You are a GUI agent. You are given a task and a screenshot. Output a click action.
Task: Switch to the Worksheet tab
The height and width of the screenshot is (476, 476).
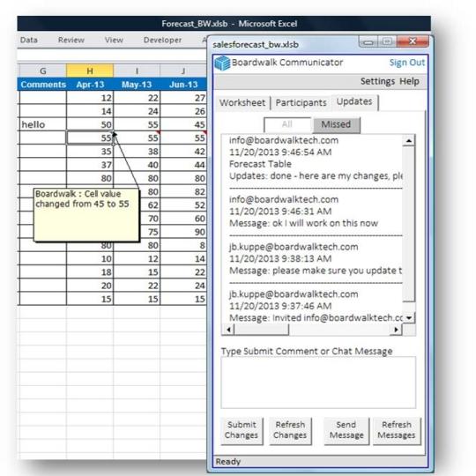[x=242, y=102]
